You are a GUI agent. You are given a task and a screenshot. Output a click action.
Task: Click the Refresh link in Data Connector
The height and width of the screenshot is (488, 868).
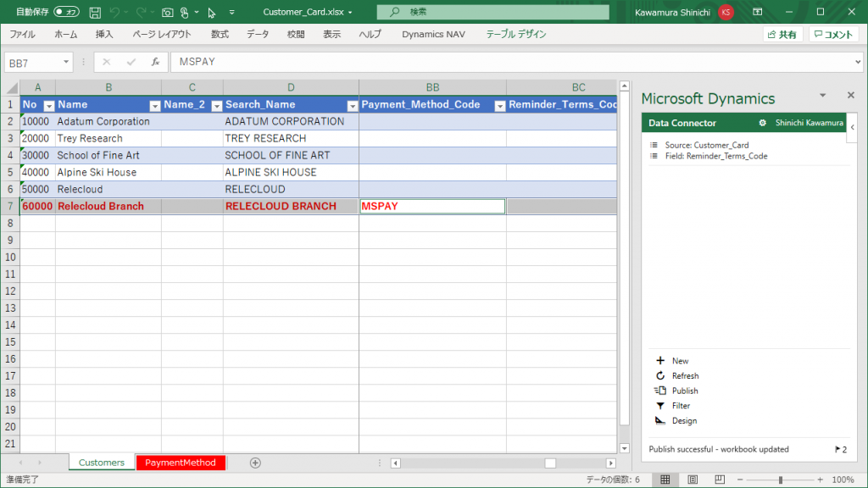click(685, 375)
